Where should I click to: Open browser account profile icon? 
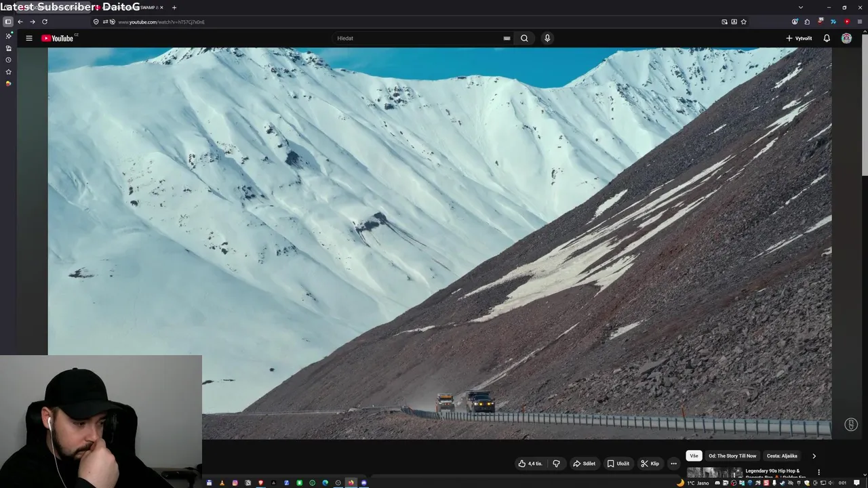click(x=795, y=22)
